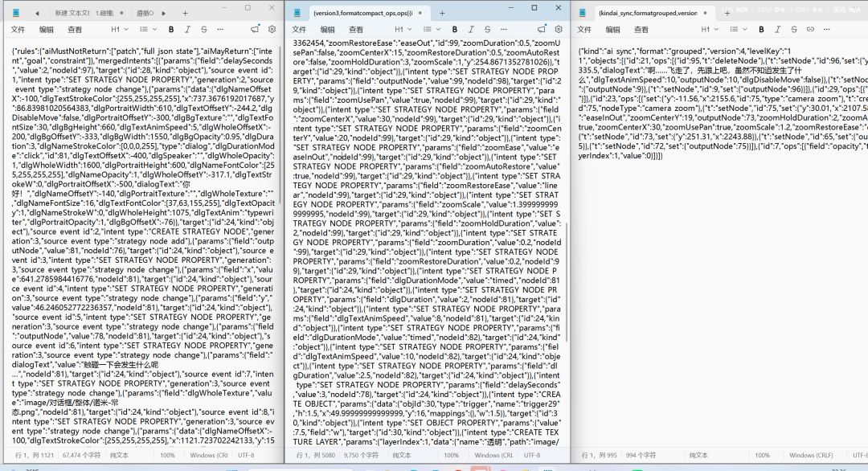868x471 pixels.
Task: Click Windows (CRLF) in right Notepad status bar
Action: pos(811,456)
